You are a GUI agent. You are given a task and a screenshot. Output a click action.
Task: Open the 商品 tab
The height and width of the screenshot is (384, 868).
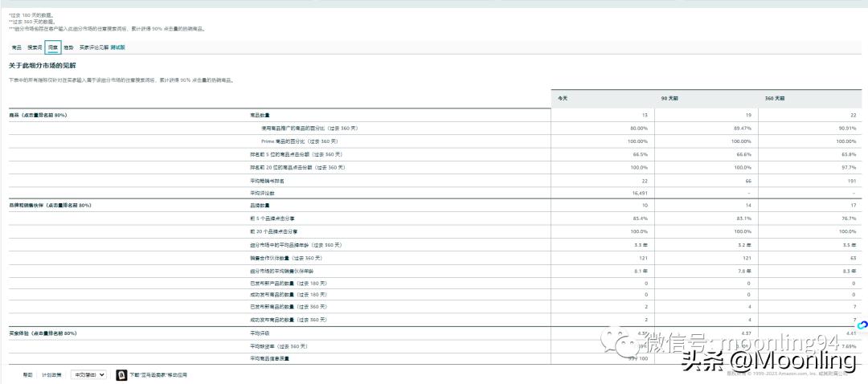point(17,47)
